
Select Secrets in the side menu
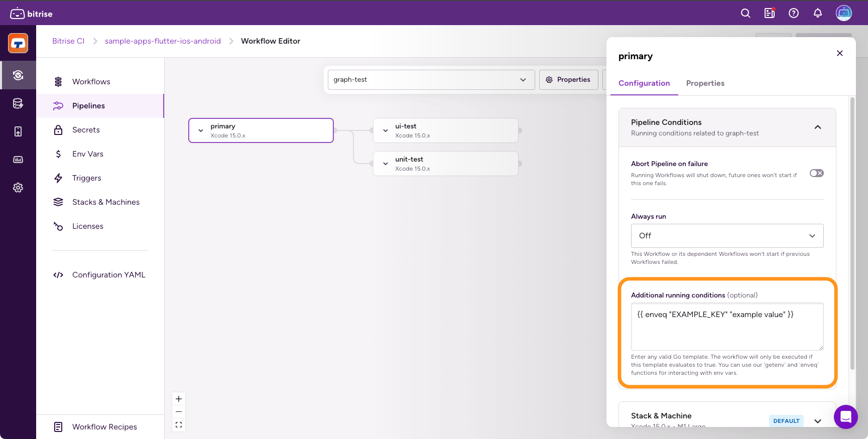[x=86, y=130]
